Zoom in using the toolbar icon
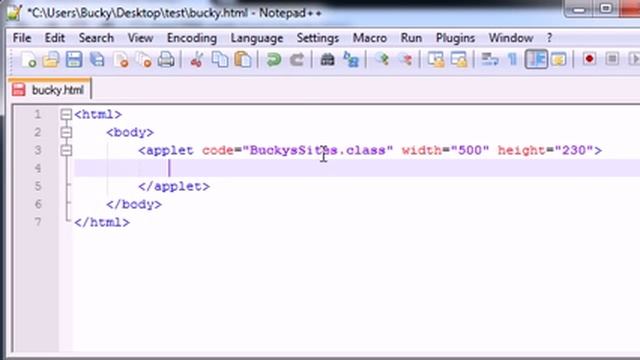The width and height of the screenshot is (640, 360). 382,60
